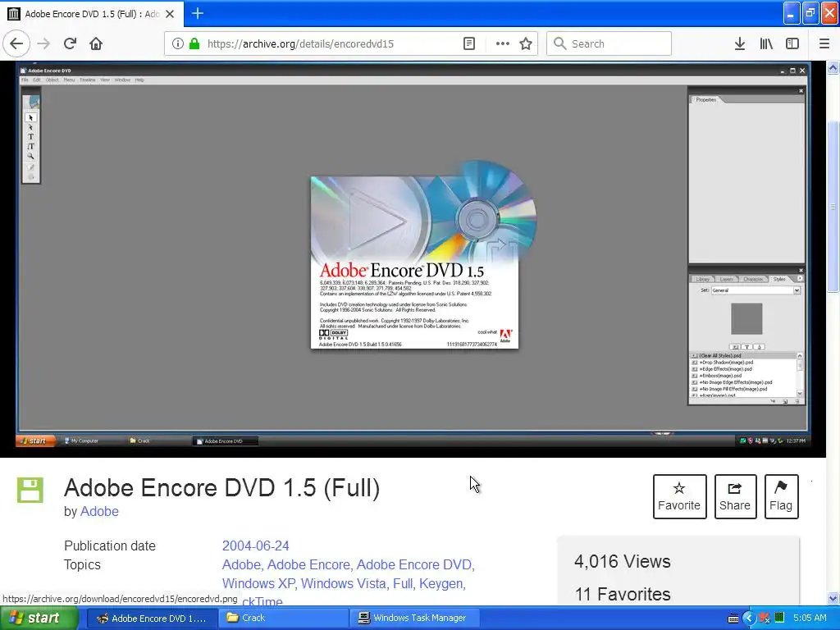The image size is (840, 630).
Task: Click the green floppy disk software icon
Action: [30, 490]
